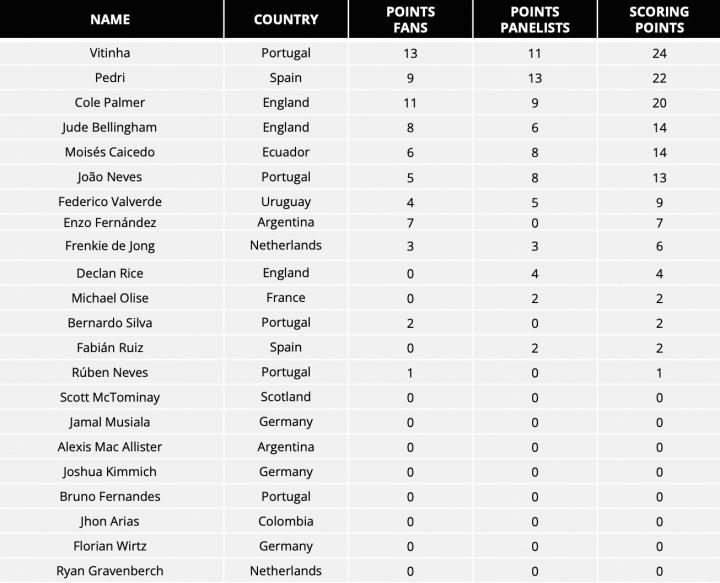Image resolution: width=720 pixels, height=583 pixels.
Task: Select Jude Bellingham's name cell
Action: point(110,128)
